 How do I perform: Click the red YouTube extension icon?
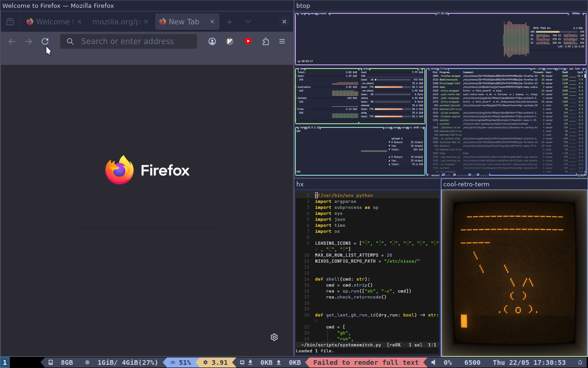pos(248,41)
